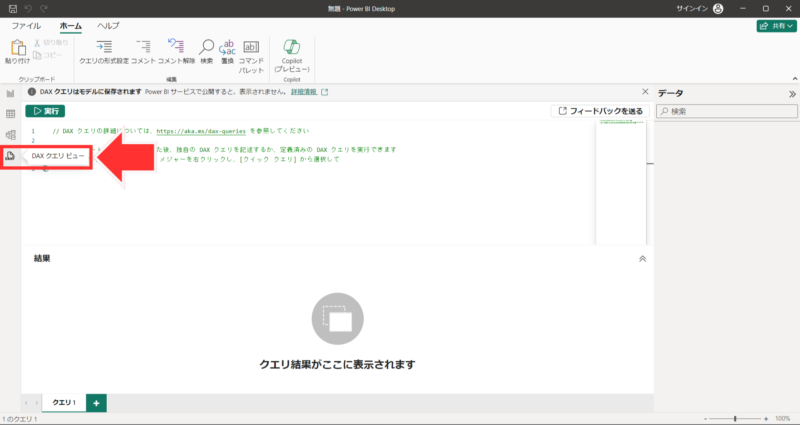The width and height of the screenshot is (800, 425).
Task: Click line number 1 in editor
Action: [x=33, y=131]
